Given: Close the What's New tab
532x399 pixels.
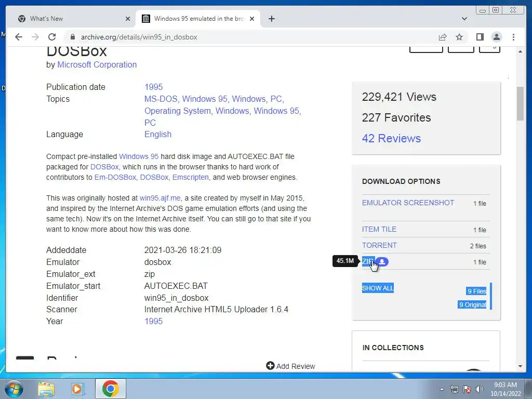Looking at the screenshot, I should point(128,19).
